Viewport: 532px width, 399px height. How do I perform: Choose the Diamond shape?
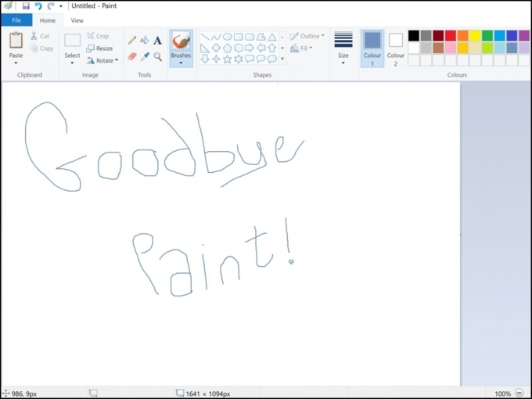[216, 48]
